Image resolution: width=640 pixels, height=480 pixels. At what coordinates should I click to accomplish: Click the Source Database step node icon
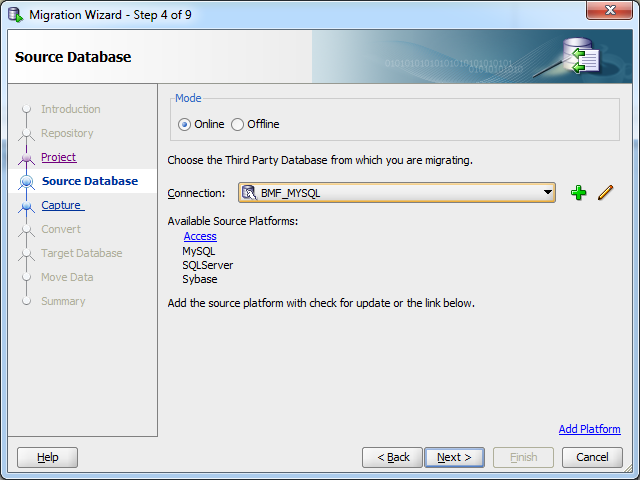(x=27, y=181)
